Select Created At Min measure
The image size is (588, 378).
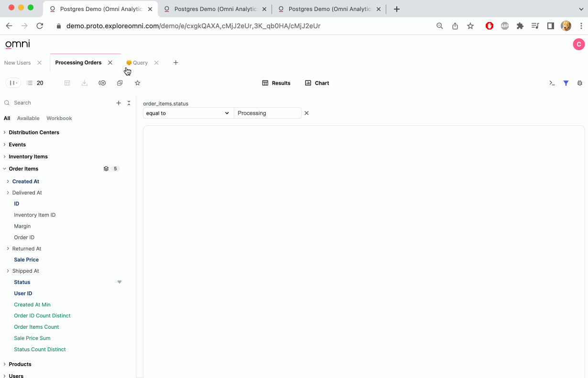point(32,305)
